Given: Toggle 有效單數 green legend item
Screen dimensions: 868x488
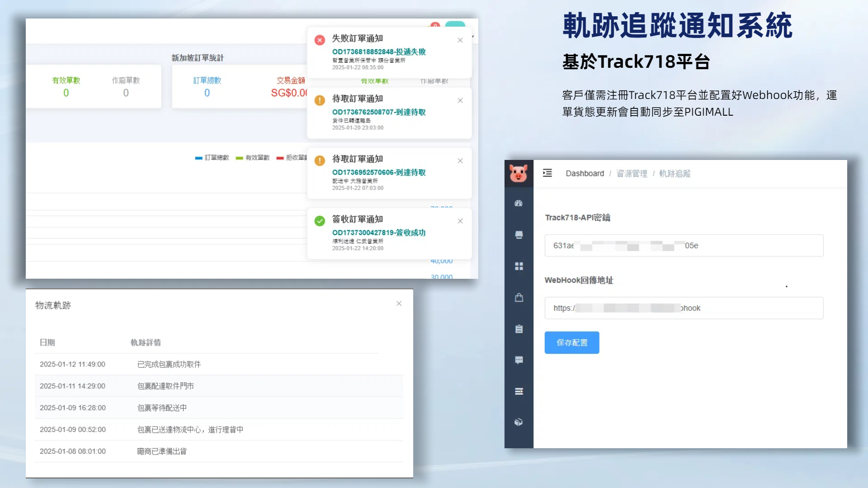Looking at the screenshot, I should tap(252, 158).
